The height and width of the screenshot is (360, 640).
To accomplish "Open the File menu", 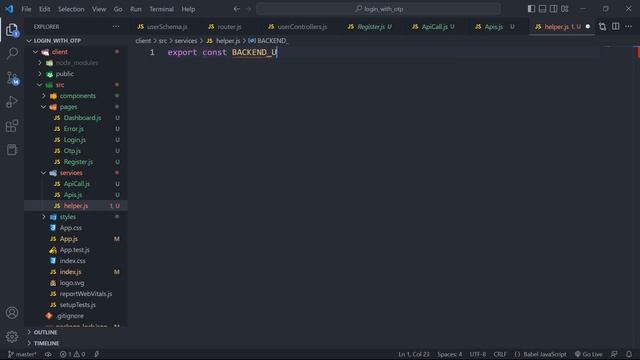I will point(26,9).
